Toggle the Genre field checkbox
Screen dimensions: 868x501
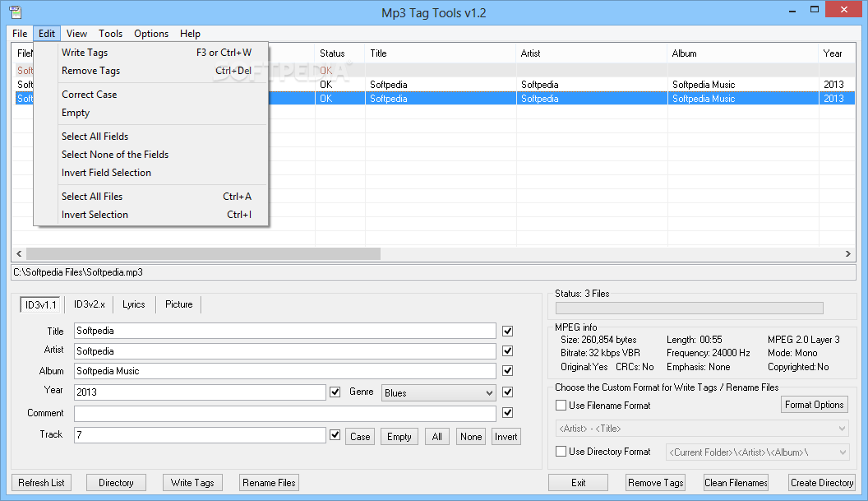(x=508, y=392)
